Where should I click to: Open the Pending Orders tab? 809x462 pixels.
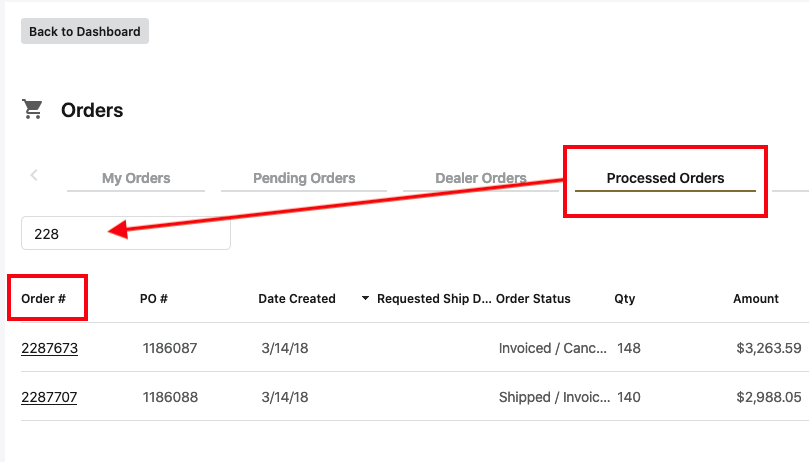(304, 178)
